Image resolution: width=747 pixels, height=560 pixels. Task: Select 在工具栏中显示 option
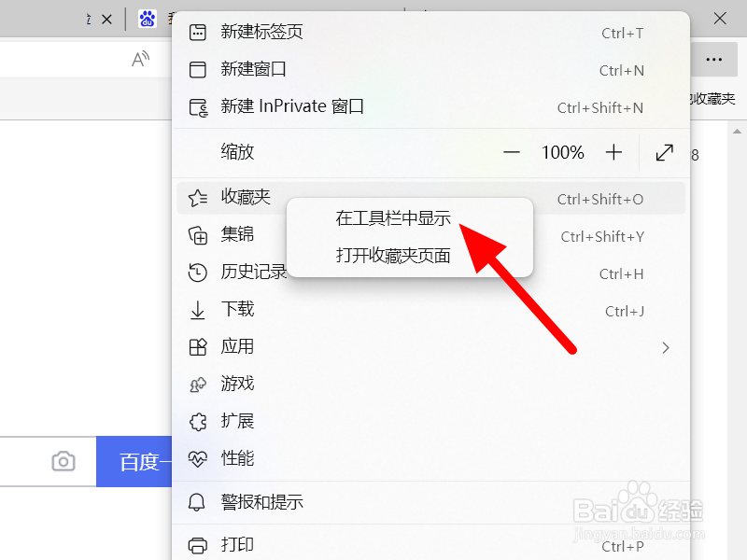393,218
